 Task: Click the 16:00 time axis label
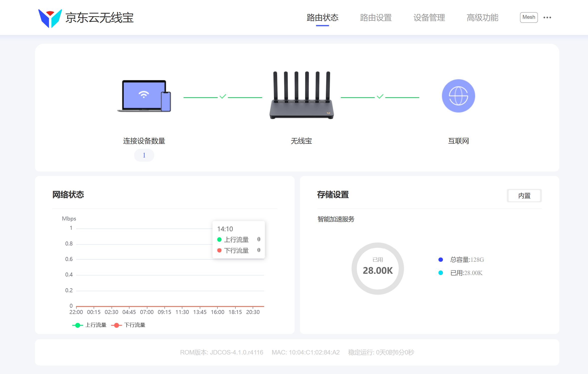(217, 312)
